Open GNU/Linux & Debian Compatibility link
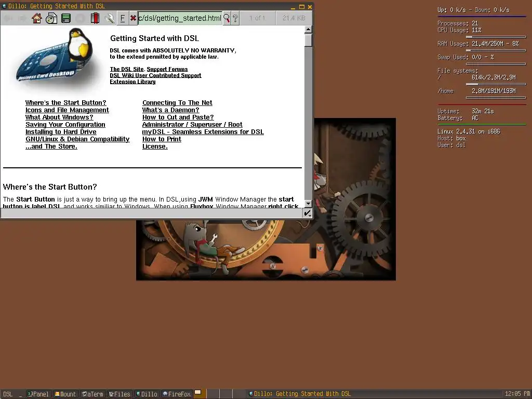The width and height of the screenshot is (532, 399). pyautogui.click(x=77, y=139)
